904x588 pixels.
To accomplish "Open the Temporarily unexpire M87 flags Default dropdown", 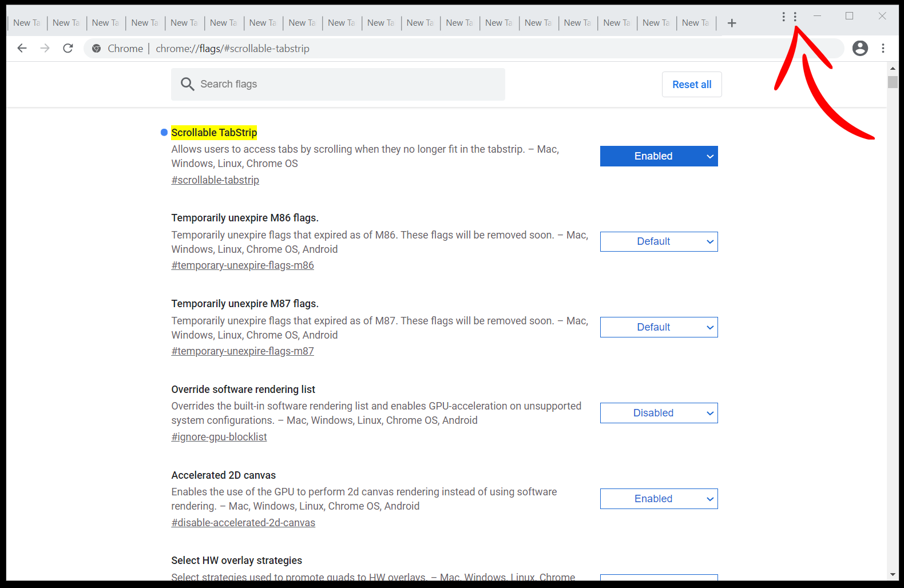I will coord(659,327).
